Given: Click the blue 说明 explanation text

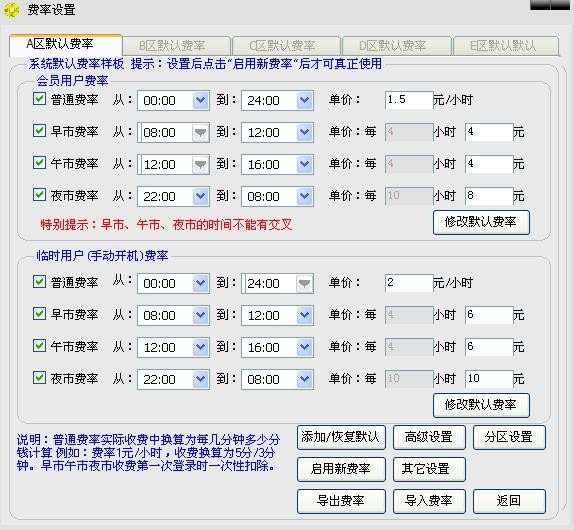Looking at the screenshot, I should 148,453.
